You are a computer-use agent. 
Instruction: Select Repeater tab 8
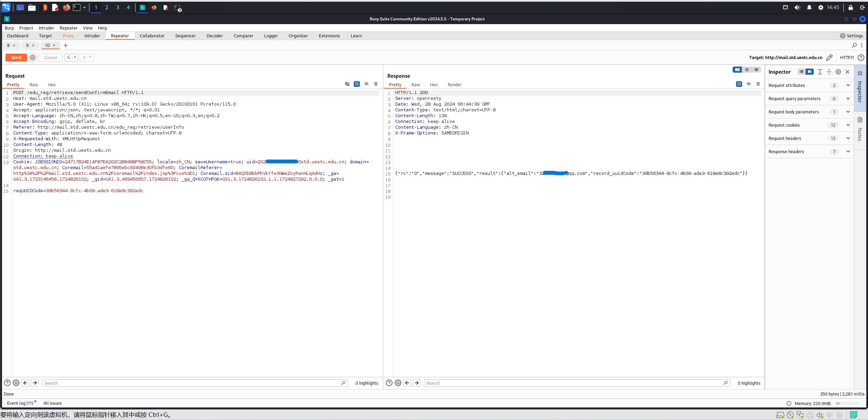[x=8, y=45]
